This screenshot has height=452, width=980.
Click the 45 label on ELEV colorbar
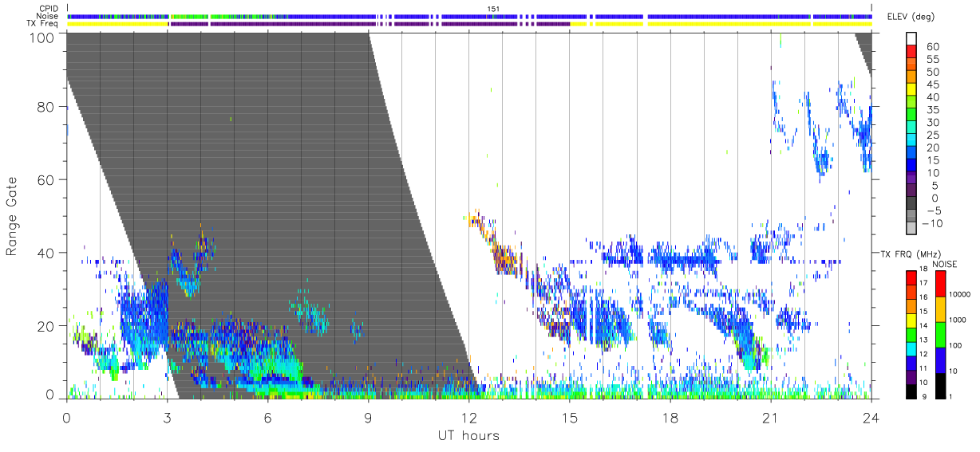tap(933, 85)
